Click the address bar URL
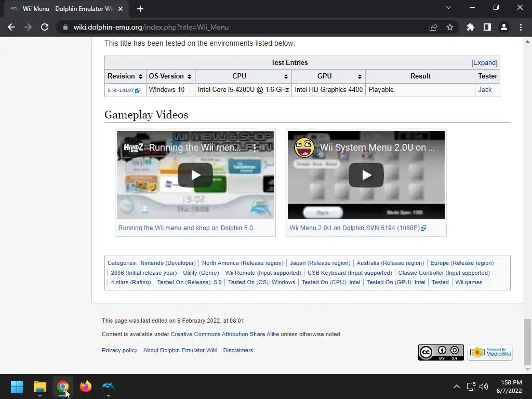This screenshot has height=399, width=532. (x=151, y=27)
